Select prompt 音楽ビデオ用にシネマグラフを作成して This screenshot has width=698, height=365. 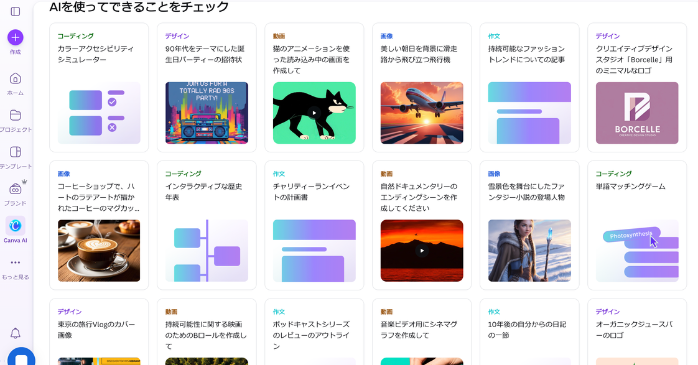[x=419, y=330]
